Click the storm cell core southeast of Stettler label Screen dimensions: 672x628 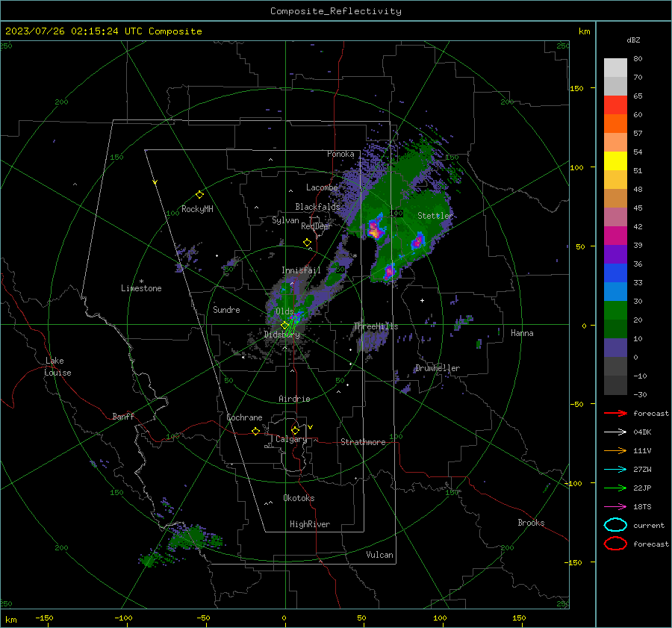418,241
